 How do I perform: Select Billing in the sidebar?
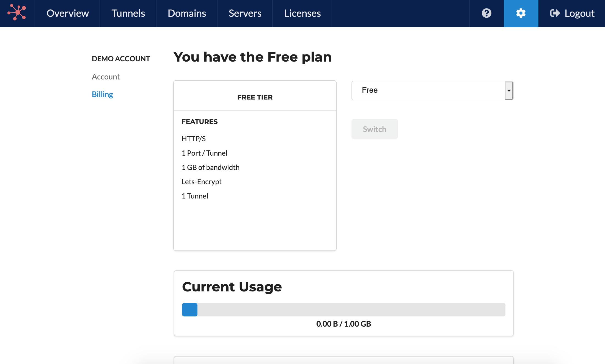[x=102, y=94]
